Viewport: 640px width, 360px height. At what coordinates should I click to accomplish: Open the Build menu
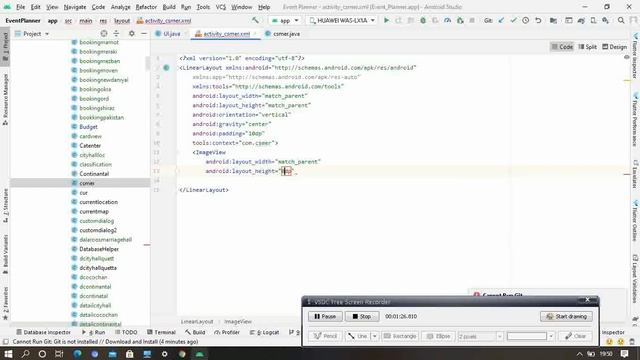(x=169, y=7)
